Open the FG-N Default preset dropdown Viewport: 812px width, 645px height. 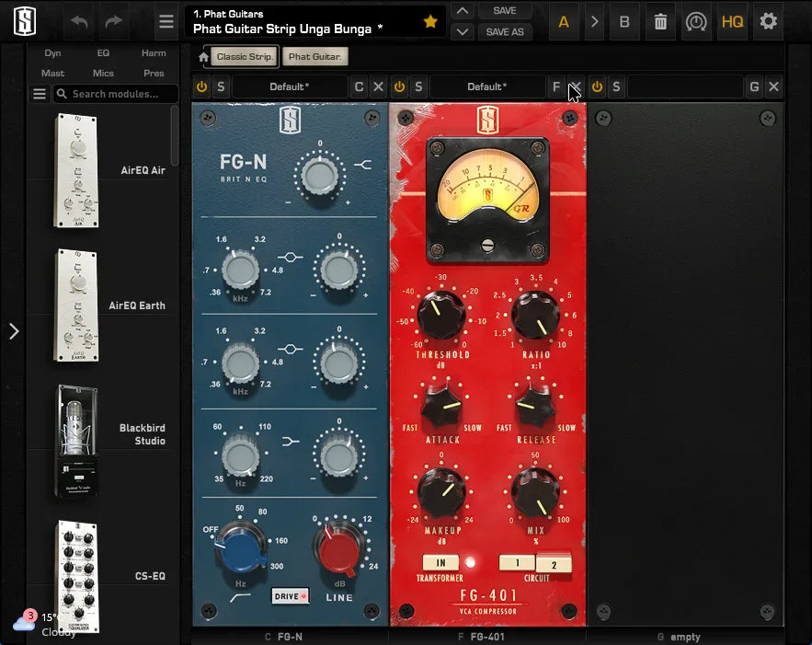[x=288, y=86]
